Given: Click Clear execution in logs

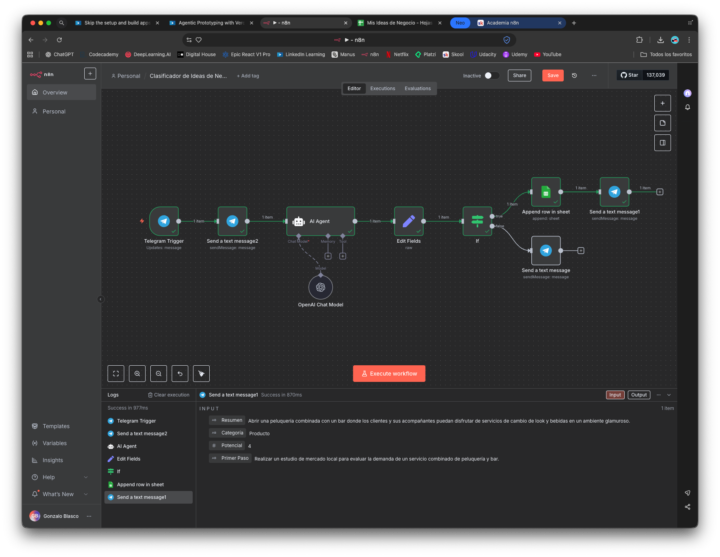Looking at the screenshot, I should [x=169, y=395].
